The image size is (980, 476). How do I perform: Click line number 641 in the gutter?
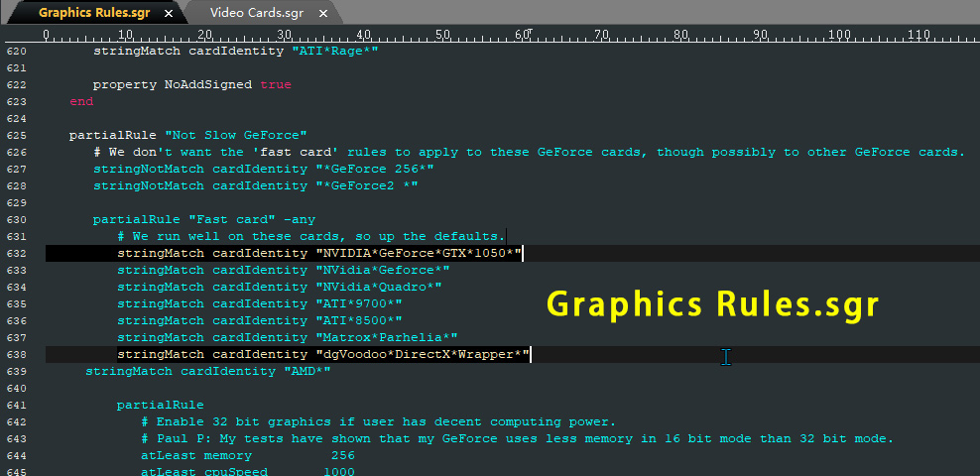(16, 406)
